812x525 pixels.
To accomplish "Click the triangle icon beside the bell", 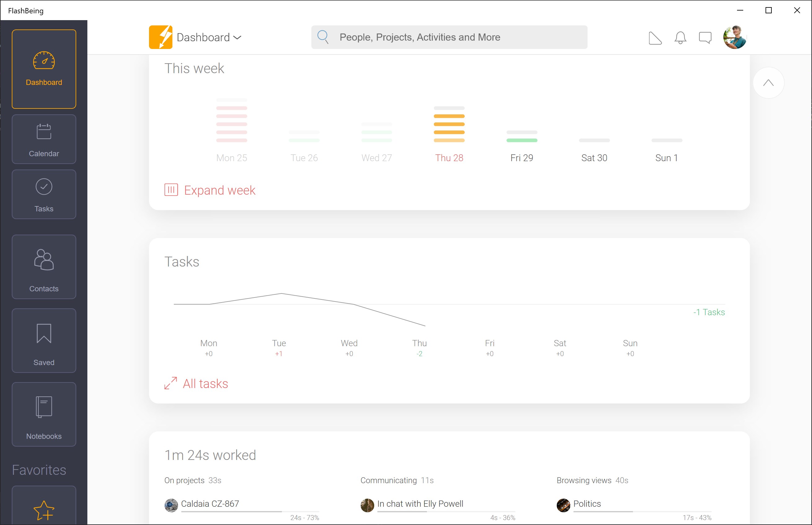I will click(x=655, y=38).
